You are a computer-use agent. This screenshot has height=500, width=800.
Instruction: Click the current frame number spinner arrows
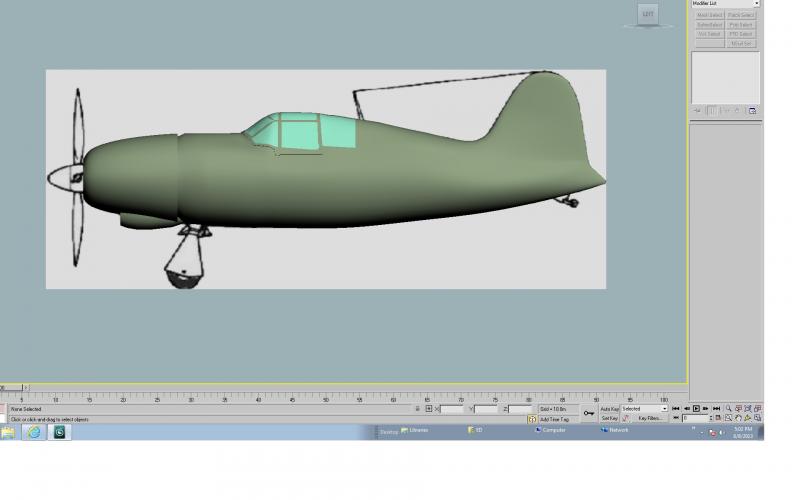tap(711, 418)
